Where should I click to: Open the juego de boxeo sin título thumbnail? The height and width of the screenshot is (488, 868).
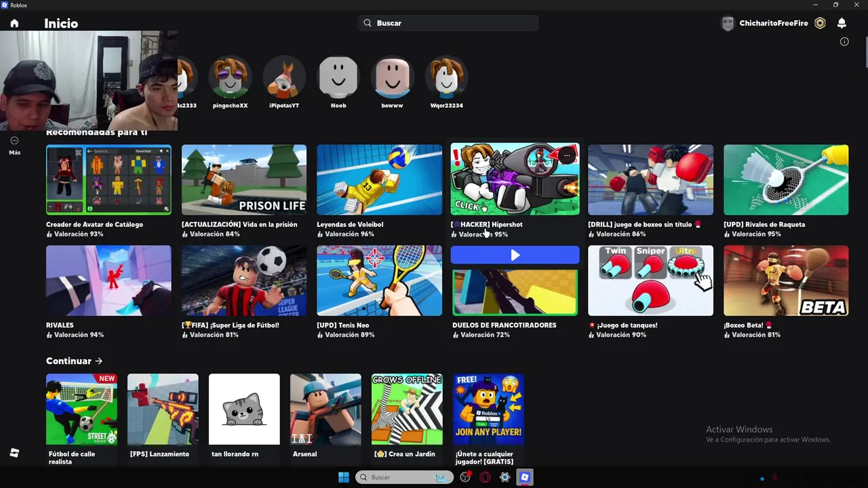point(650,180)
